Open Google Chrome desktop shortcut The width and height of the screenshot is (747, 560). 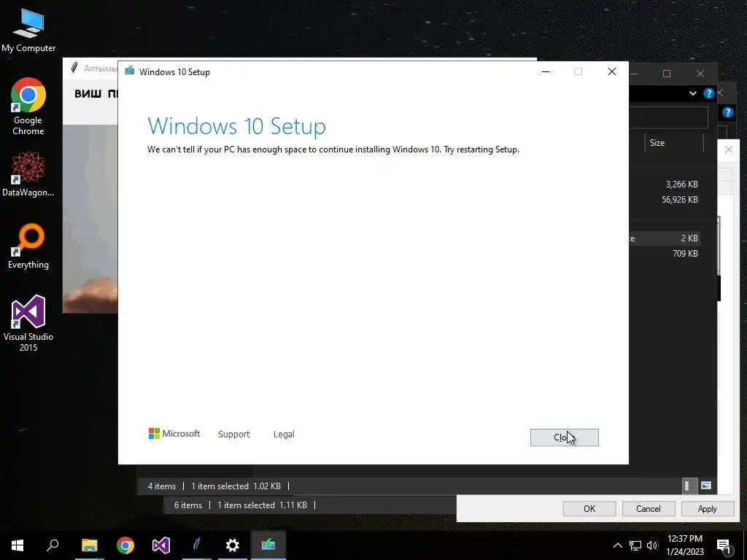[x=28, y=106]
